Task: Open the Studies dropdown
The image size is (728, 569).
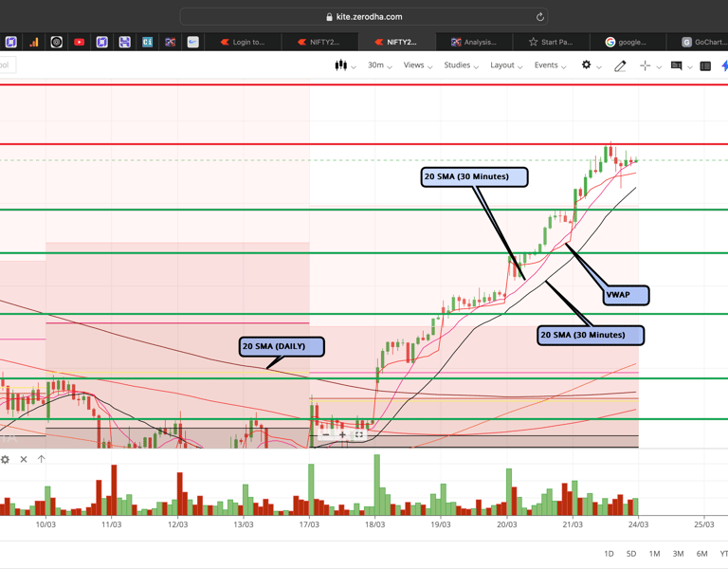Action: (x=461, y=65)
